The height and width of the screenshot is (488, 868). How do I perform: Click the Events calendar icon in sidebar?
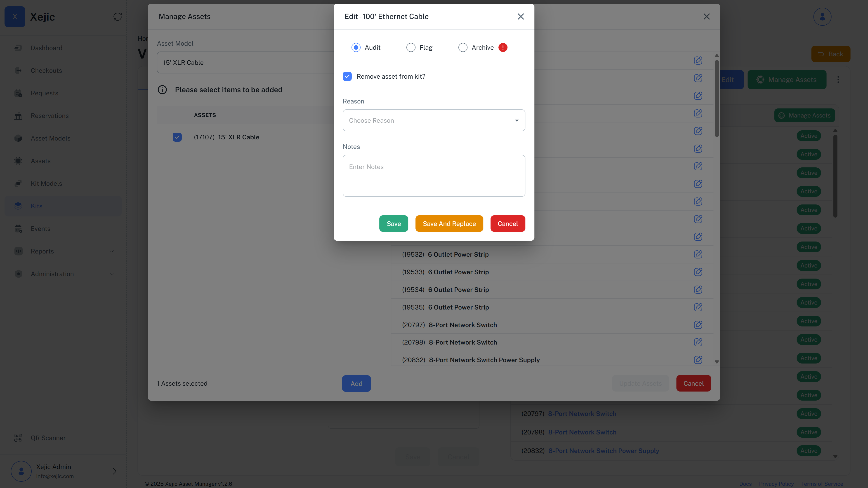(x=18, y=229)
